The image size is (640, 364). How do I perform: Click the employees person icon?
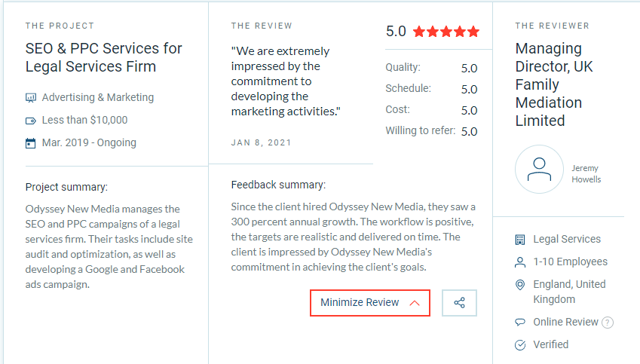pos(519,262)
